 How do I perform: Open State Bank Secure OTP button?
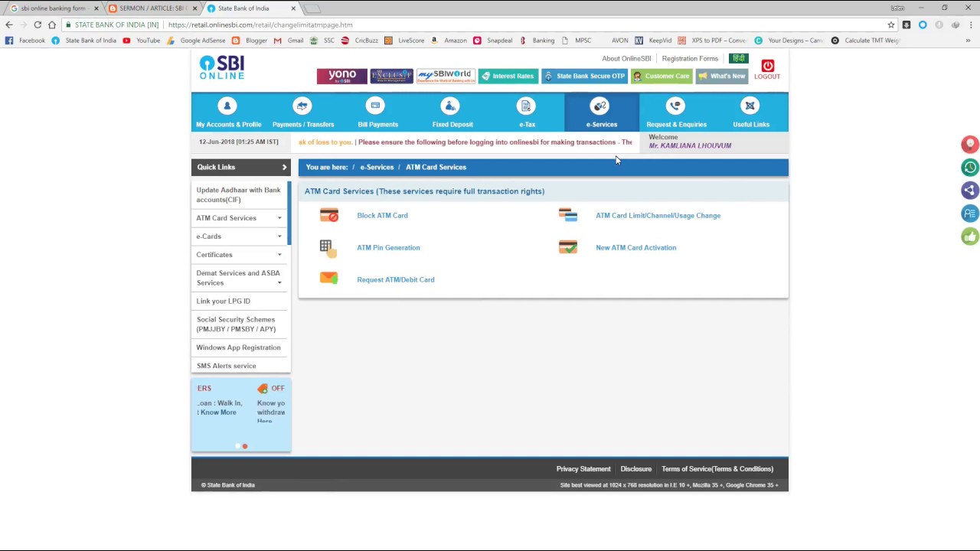point(584,76)
